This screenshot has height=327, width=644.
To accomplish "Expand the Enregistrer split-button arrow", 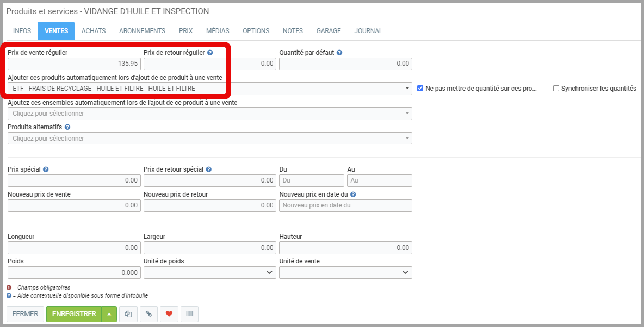I will click(x=109, y=314).
